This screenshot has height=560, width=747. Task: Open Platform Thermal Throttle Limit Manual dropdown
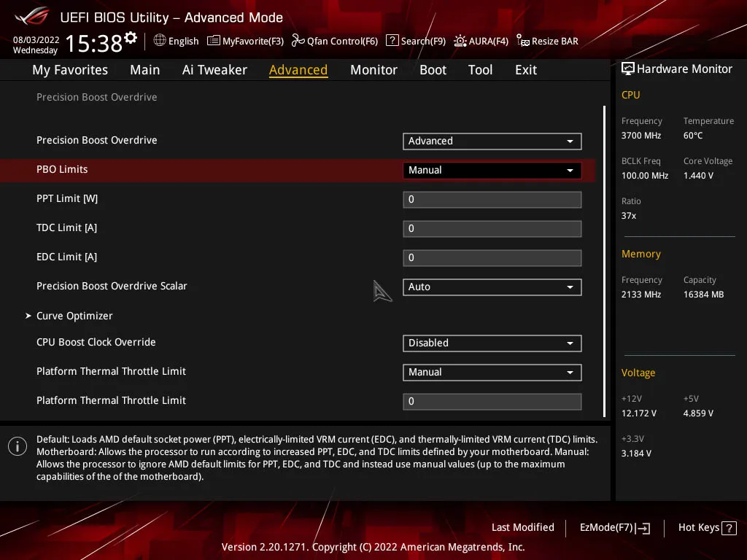(492, 373)
